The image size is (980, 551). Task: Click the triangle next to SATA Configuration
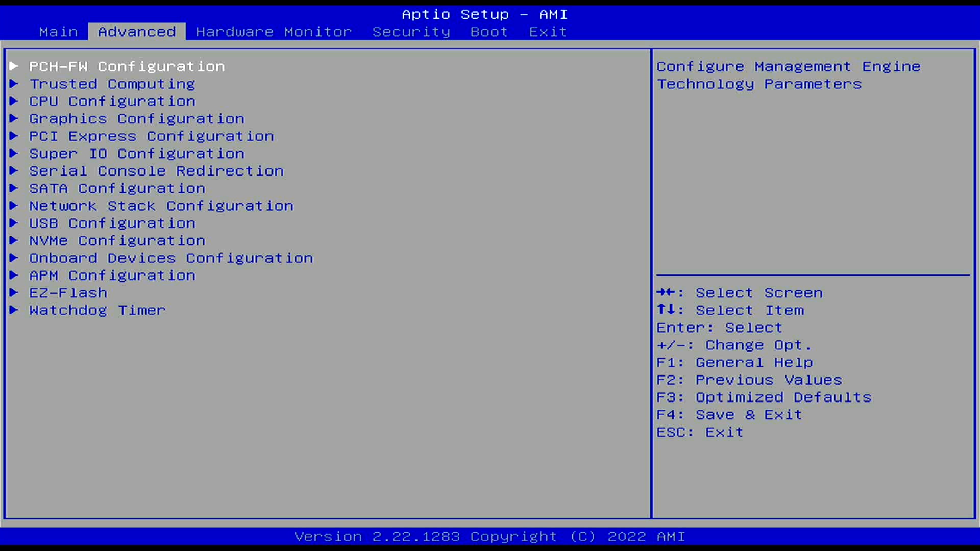14,188
